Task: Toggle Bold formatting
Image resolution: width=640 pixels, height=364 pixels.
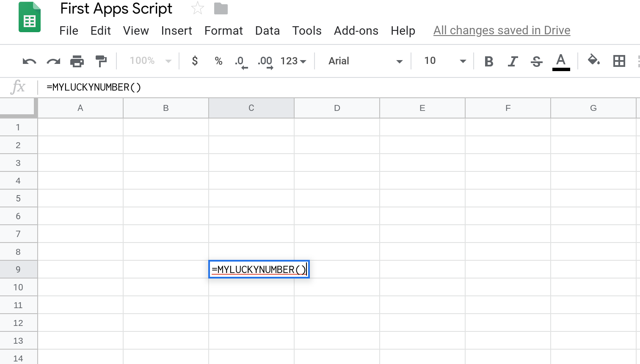Action: pos(489,61)
